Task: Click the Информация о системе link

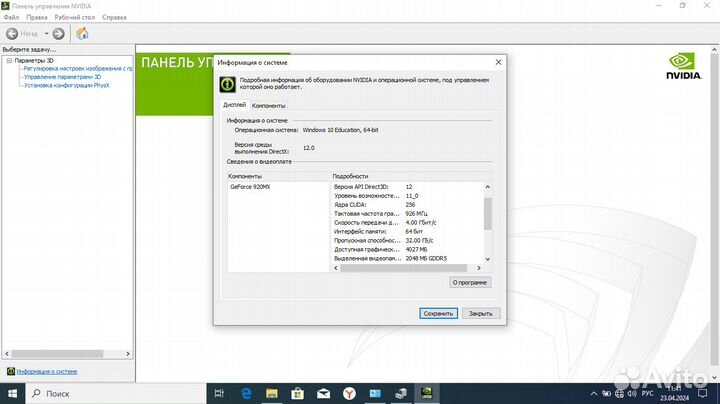Action: tap(46, 371)
